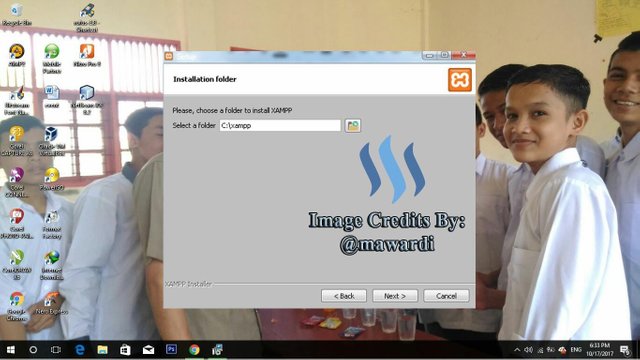Image resolution: width=640 pixels, height=360 pixels.
Task: Click the folder browse icon next to path field
Action: (353, 125)
